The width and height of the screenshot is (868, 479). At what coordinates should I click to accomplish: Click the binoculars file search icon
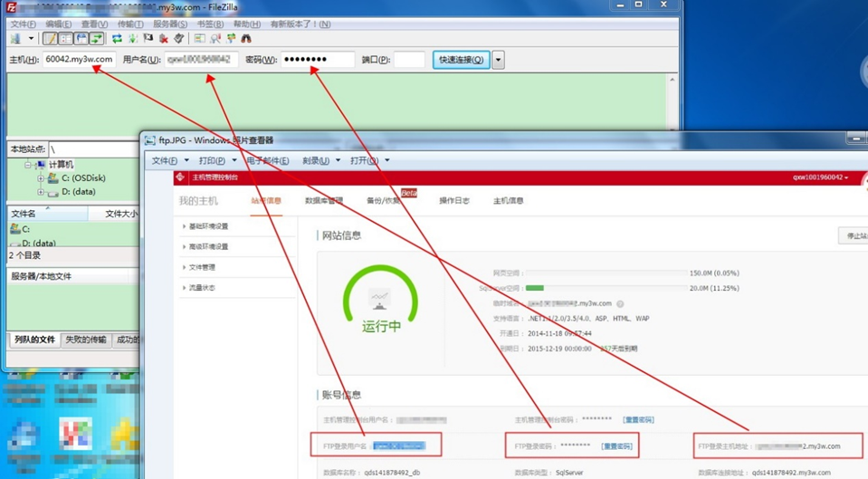pos(246,39)
